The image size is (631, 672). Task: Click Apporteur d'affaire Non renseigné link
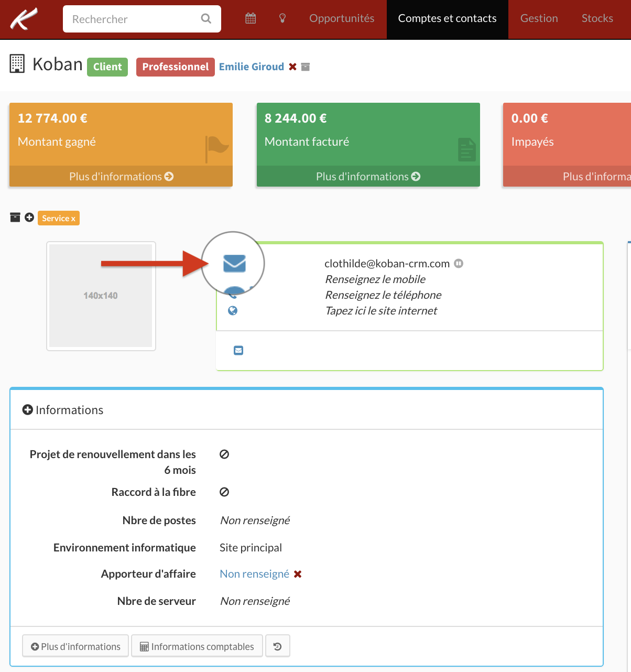254,574
